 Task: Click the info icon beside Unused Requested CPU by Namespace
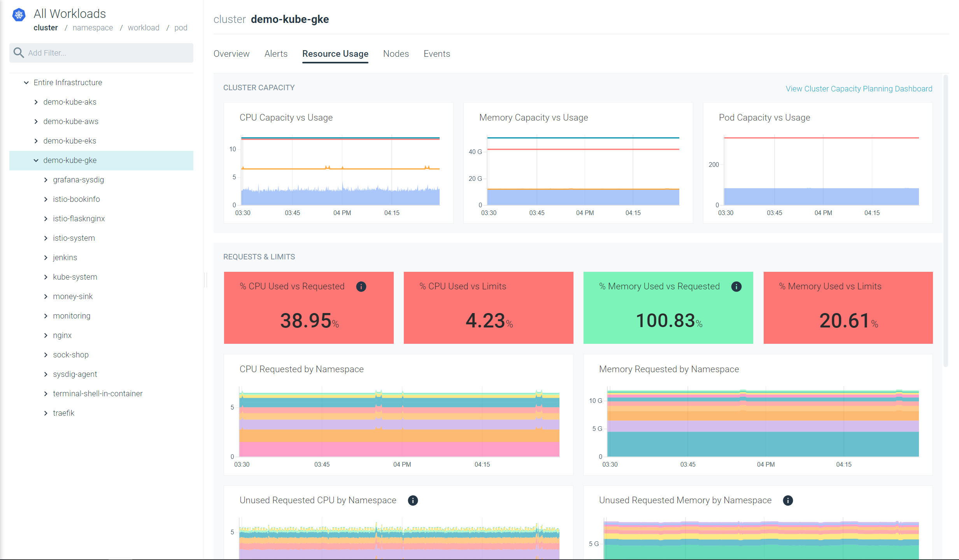413,500
